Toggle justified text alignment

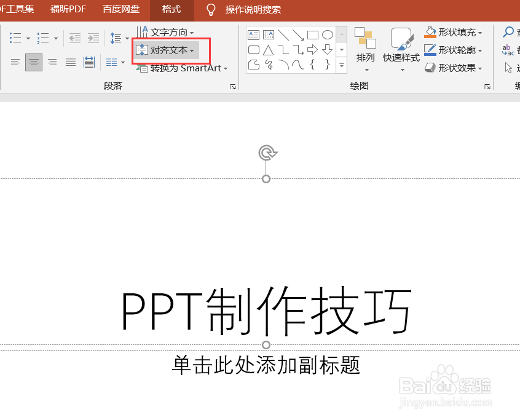pyautogui.click(x=70, y=62)
